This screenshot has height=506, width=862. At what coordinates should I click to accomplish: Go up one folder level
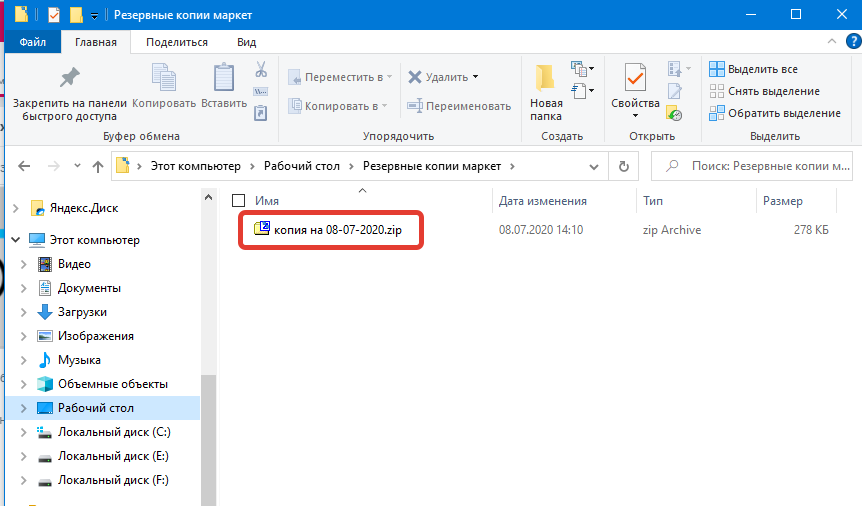coord(98,166)
